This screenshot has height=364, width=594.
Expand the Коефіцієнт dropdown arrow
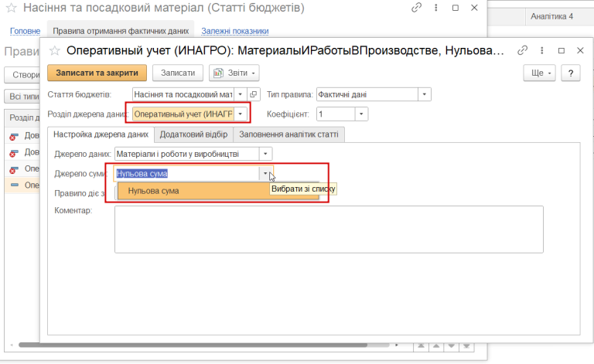coord(361,114)
